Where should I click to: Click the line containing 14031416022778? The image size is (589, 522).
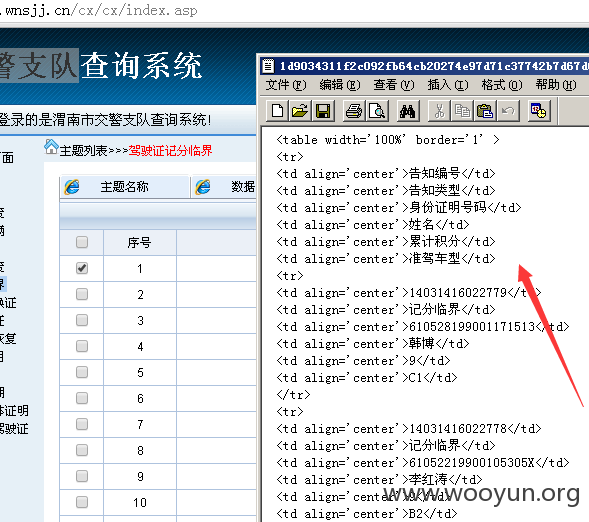point(409,428)
